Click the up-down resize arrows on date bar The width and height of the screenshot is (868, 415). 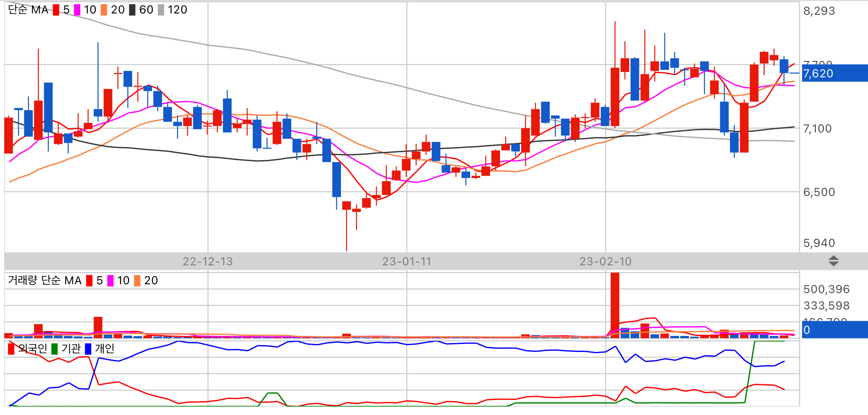click(x=833, y=261)
